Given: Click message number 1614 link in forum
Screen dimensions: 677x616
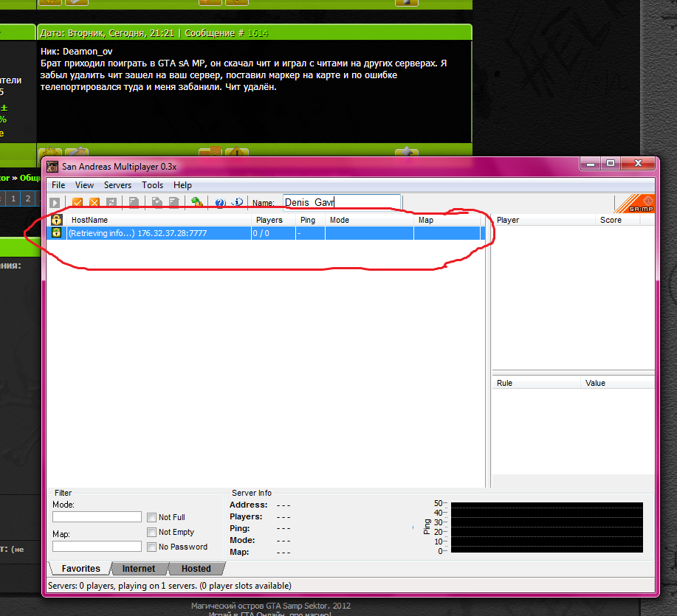Looking at the screenshot, I should (258, 33).
